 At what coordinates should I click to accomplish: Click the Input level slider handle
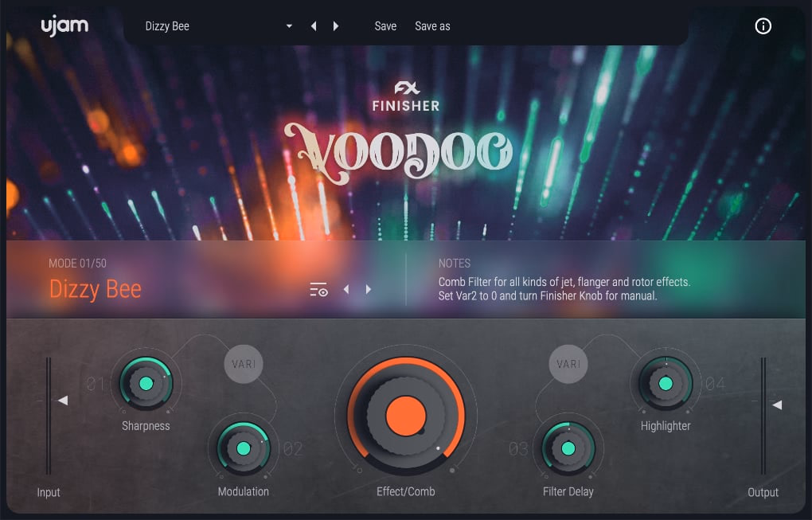point(63,401)
